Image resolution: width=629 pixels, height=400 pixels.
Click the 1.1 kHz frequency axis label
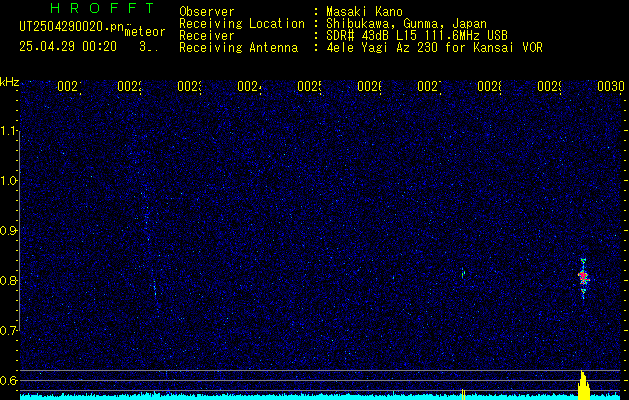[9, 131]
